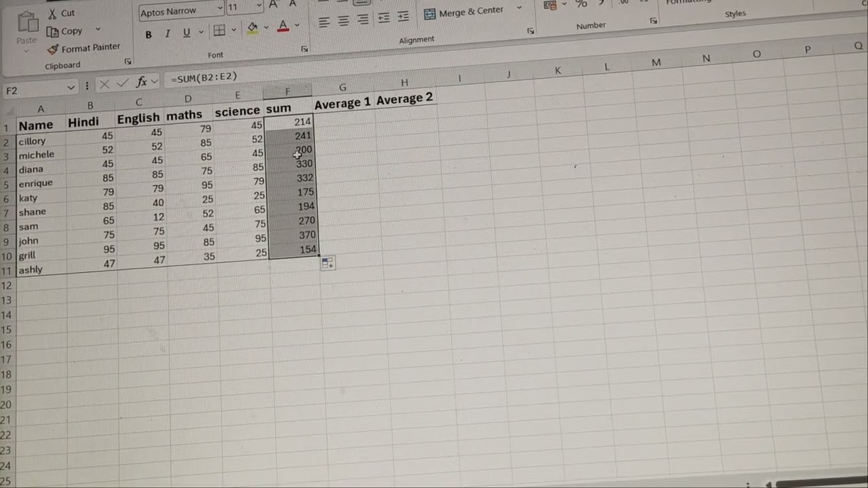Open the Auto Fill Options icon below the sum column
This screenshot has height=488, width=868.
coord(328,263)
